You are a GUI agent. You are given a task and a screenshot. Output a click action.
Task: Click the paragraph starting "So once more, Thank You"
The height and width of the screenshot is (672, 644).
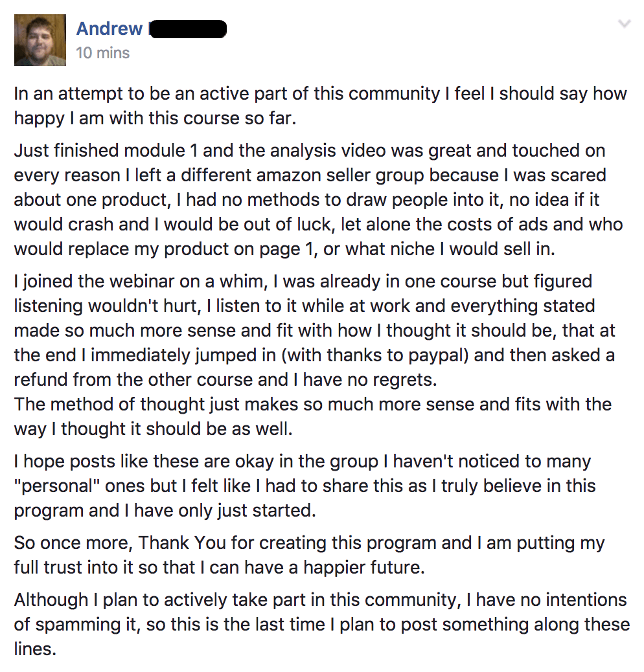[309, 555]
